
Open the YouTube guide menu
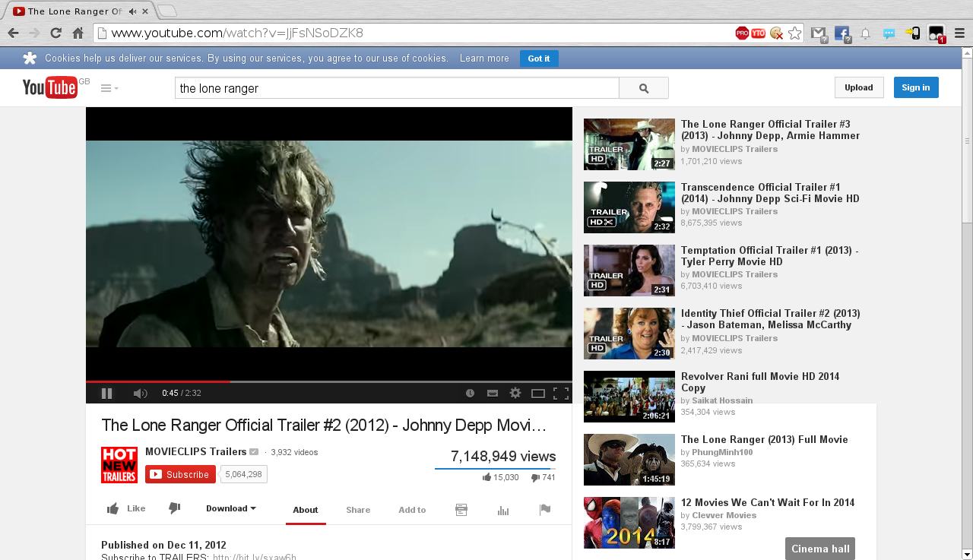pyautogui.click(x=109, y=88)
